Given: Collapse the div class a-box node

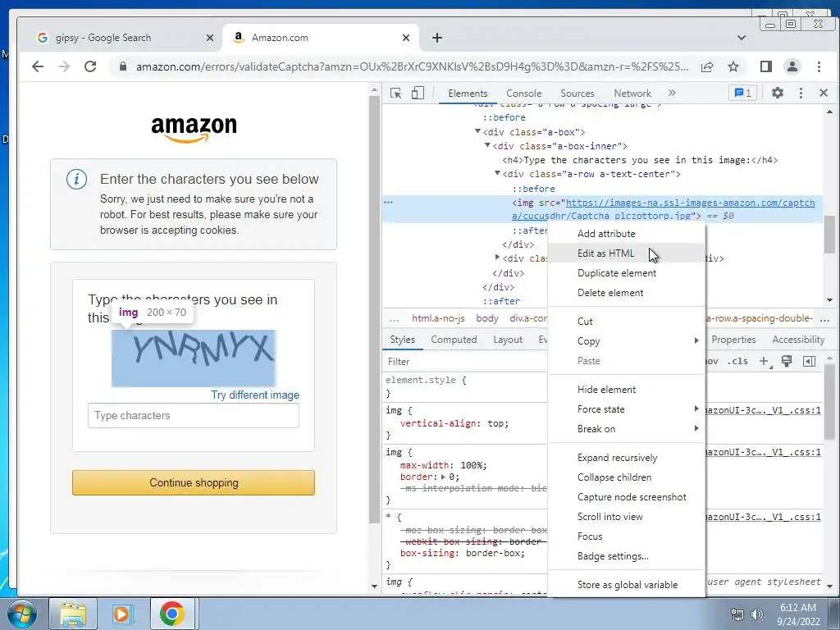Looking at the screenshot, I should pyautogui.click(x=477, y=131).
